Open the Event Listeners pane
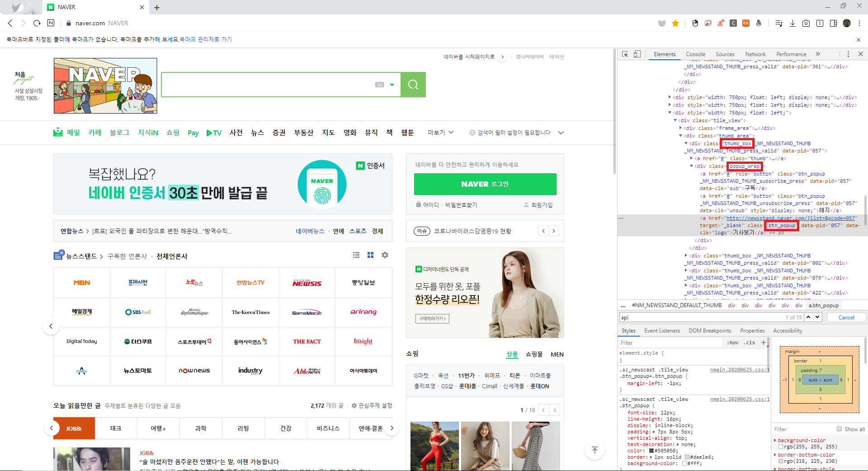Image resolution: width=868 pixels, height=471 pixels. 662,331
